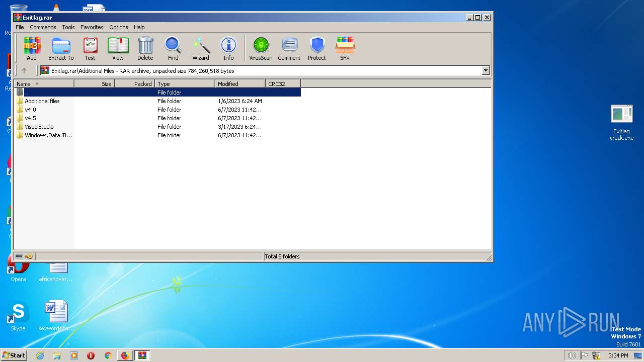Click the View toolbar icon
The width and height of the screenshot is (644, 362).
click(x=118, y=49)
